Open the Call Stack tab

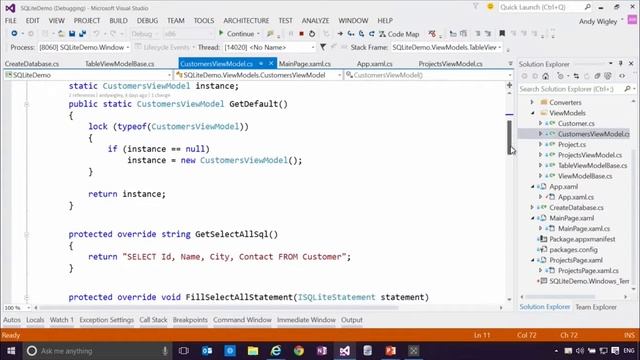pos(153,320)
